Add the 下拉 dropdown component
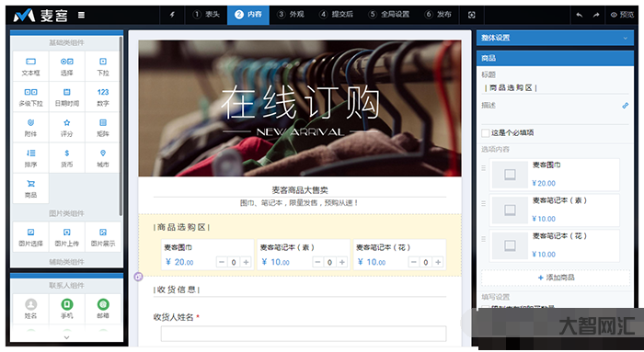Screen dimensions: 644x352 click(103, 66)
